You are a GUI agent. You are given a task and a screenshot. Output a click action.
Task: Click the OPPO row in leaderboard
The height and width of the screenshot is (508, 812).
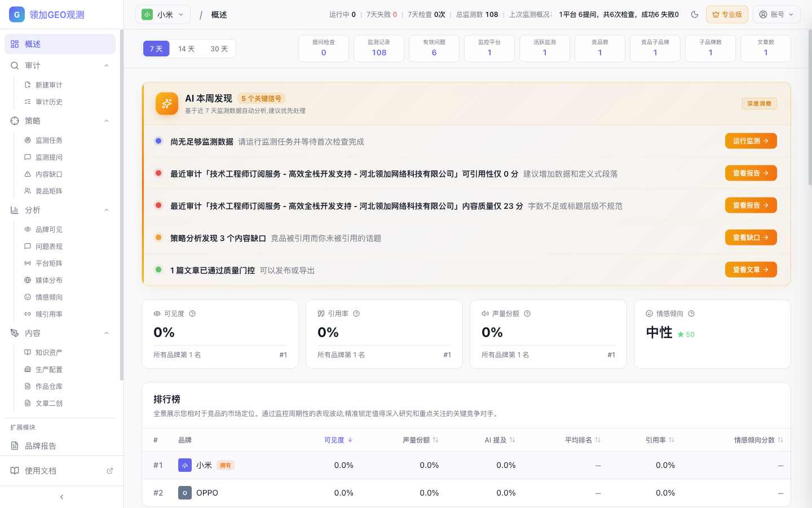click(x=466, y=493)
